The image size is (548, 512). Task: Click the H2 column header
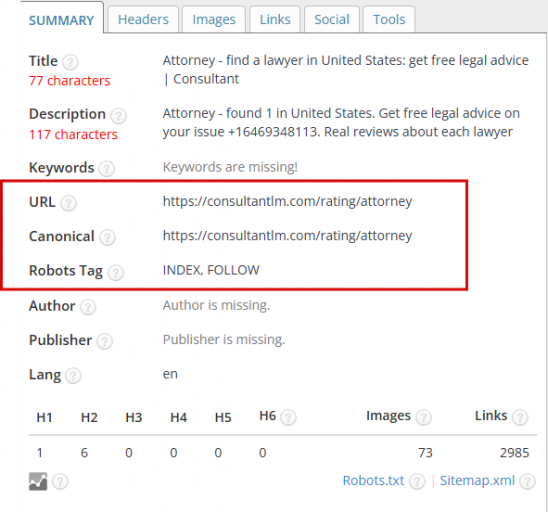tap(89, 417)
